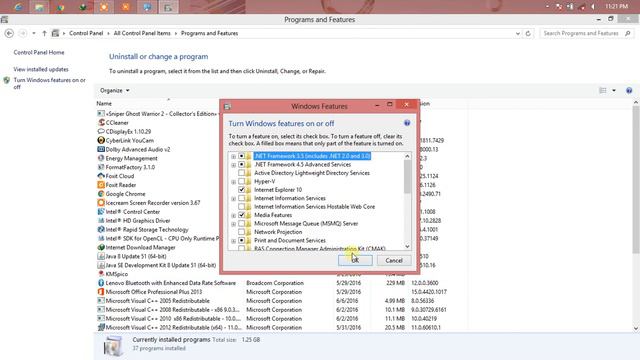640x360 pixels.
Task: Toggle .NET Framework 4.5 Advanced Services checkbox
Action: point(242,164)
